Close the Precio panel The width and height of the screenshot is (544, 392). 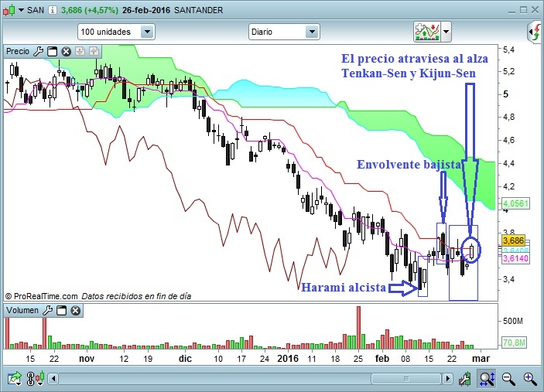[66, 51]
